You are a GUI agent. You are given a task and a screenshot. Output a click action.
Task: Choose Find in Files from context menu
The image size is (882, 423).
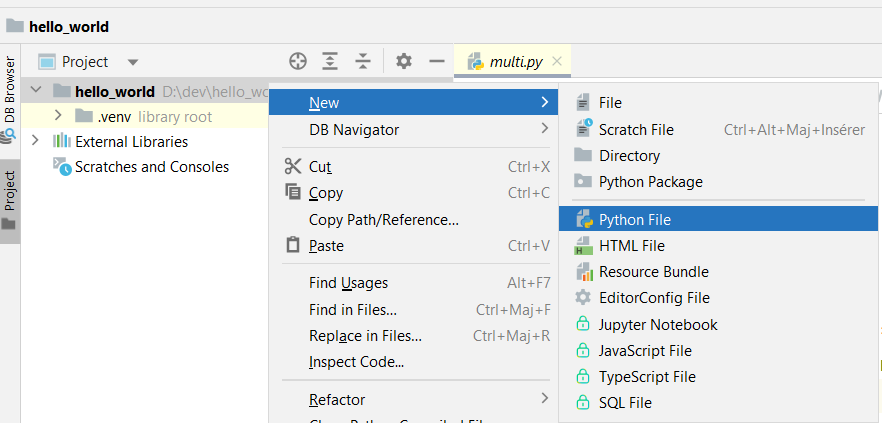click(x=352, y=310)
